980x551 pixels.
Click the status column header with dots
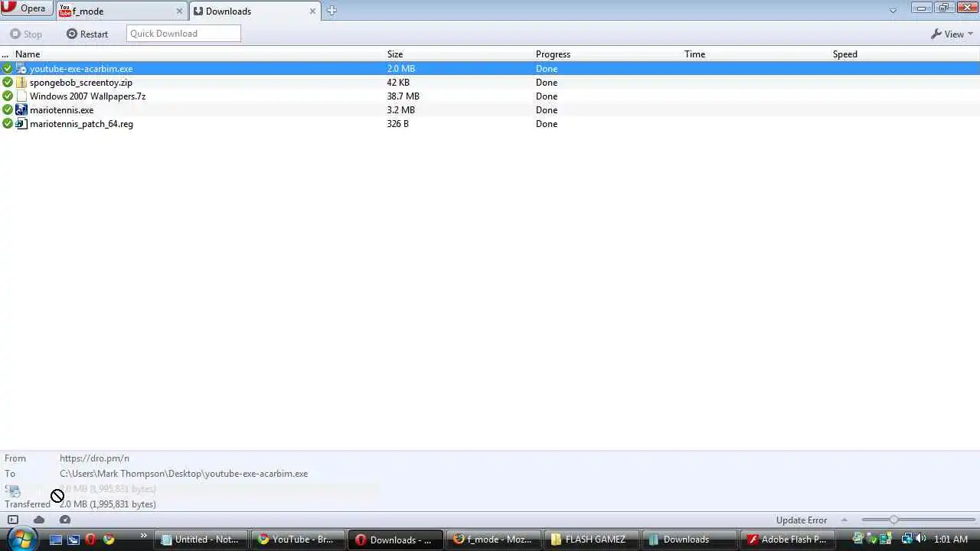point(5,54)
